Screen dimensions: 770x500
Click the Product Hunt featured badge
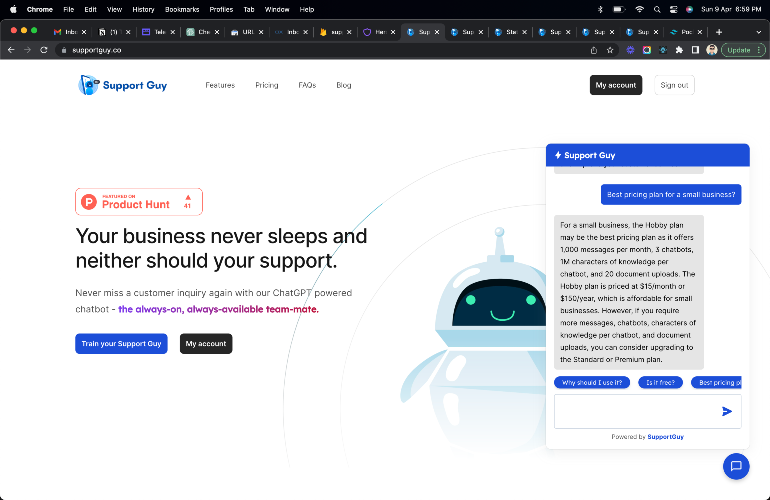click(x=139, y=202)
